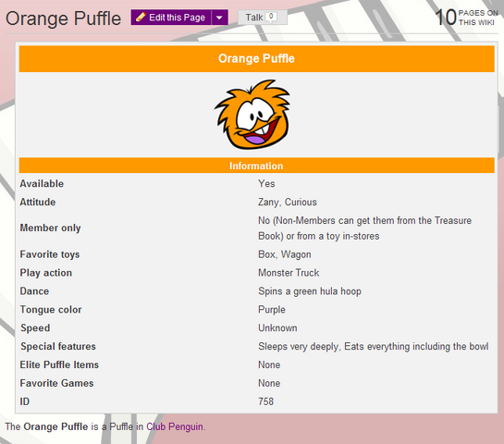Click the 'Purple' value
Viewport: 504px width, 444px height.
tap(272, 310)
